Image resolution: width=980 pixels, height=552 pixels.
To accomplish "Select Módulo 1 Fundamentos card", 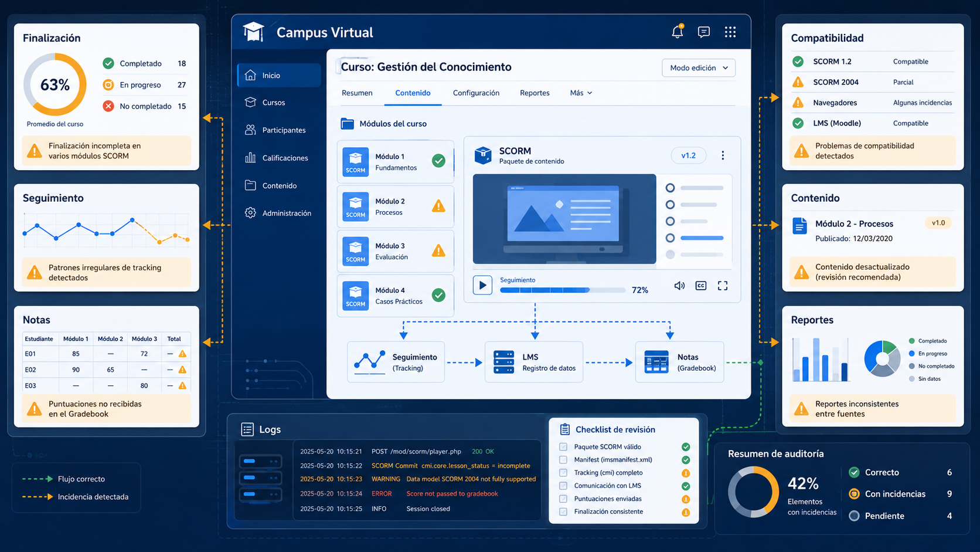I will [396, 161].
